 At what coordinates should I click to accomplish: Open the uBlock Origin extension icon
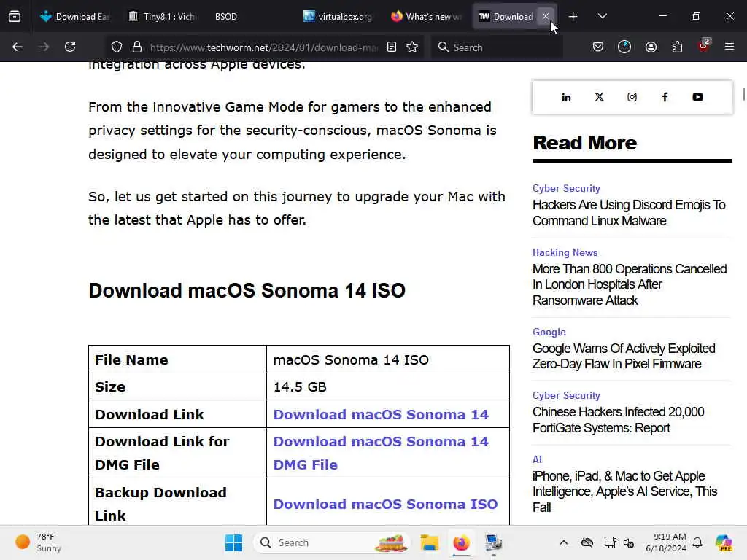point(704,46)
